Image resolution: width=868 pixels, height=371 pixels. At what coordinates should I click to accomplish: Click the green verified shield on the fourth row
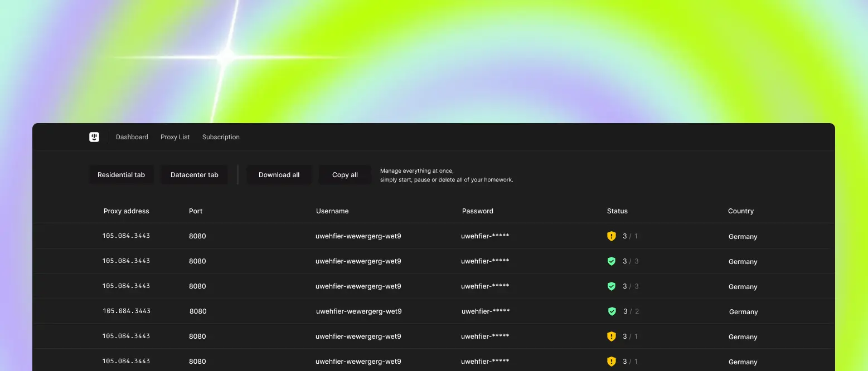(612, 311)
